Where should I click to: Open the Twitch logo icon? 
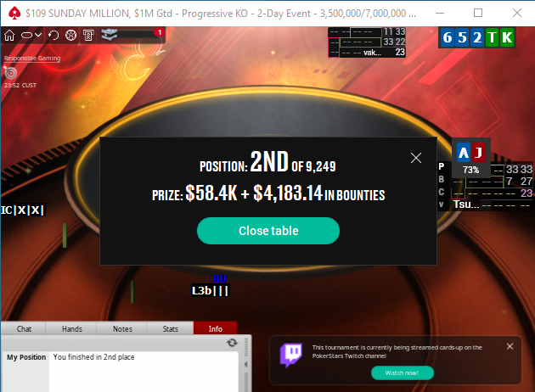pyautogui.click(x=290, y=355)
